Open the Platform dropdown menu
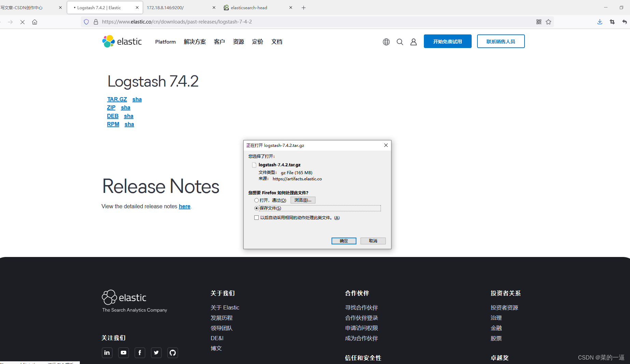Image resolution: width=630 pixels, height=364 pixels. click(x=165, y=42)
